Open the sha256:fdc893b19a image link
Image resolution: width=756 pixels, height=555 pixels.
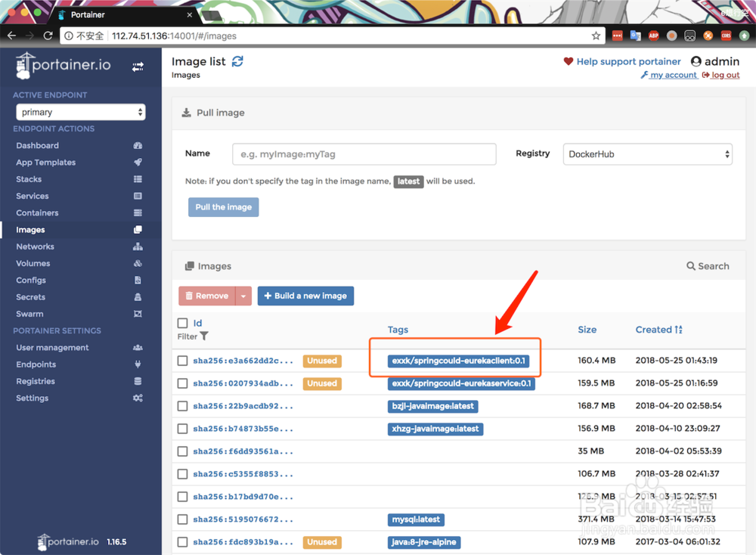click(243, 542)
